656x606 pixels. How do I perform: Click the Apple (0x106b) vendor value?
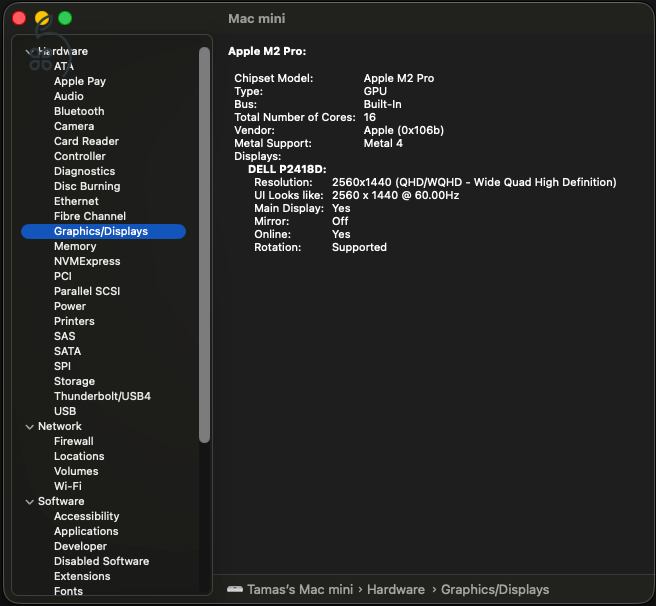coord(404,130)
